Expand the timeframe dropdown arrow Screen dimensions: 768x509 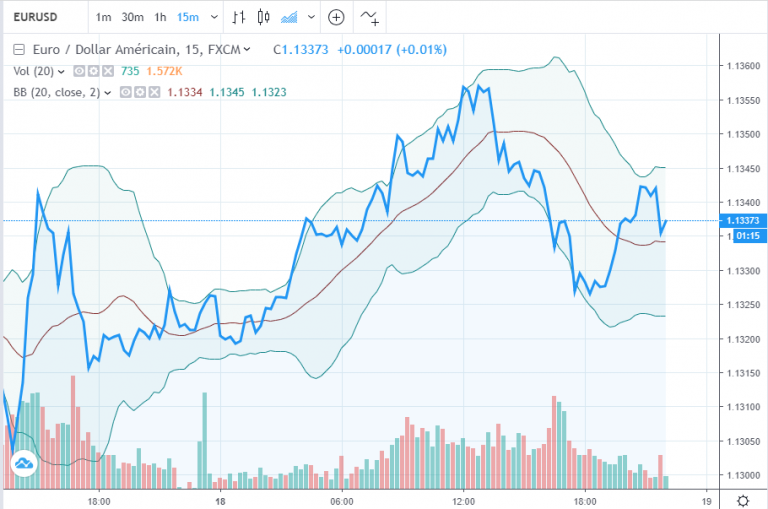pyautogui.click(x=214, y=18)
